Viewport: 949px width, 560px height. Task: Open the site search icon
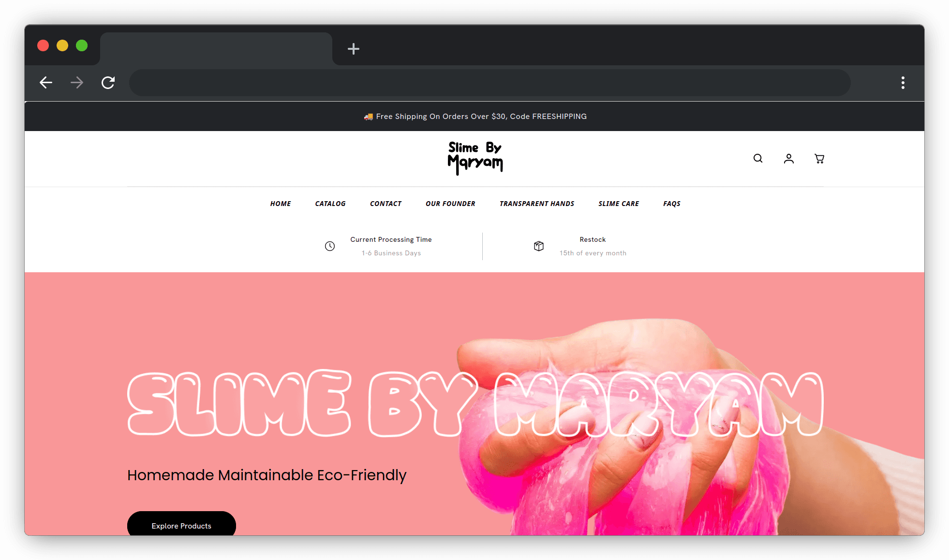click(x=758, y=158)
